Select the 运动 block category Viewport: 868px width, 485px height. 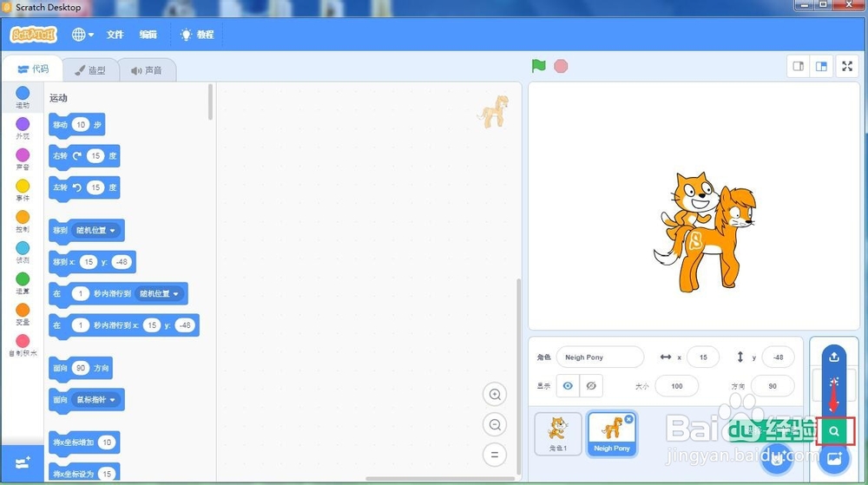pyautogui.click(x=23, y=97)
